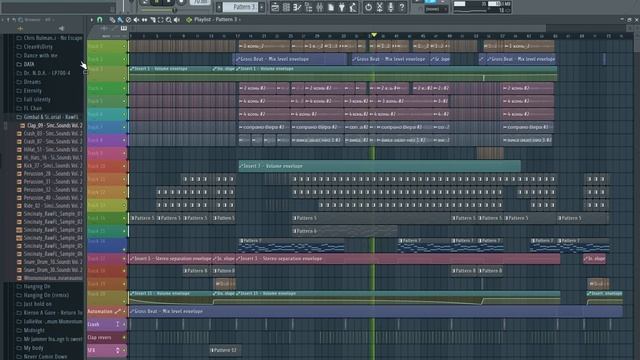Open help with the question mark icon
640x360 pixels.
(x=402, y=7)
